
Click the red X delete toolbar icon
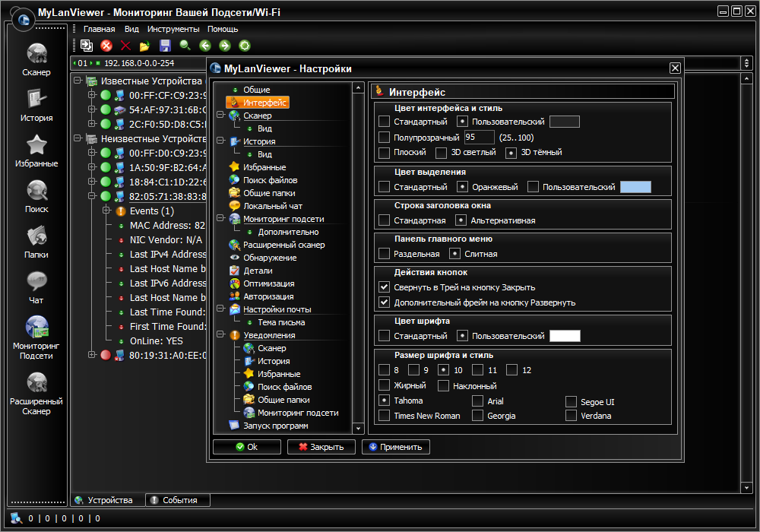[x=125, y=46]
